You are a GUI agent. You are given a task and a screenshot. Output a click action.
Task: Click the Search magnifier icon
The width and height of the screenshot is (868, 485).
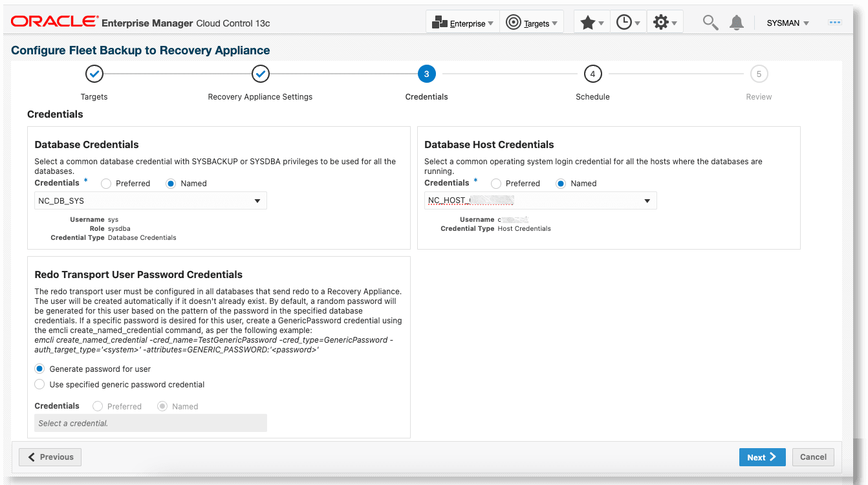point(710,21)
